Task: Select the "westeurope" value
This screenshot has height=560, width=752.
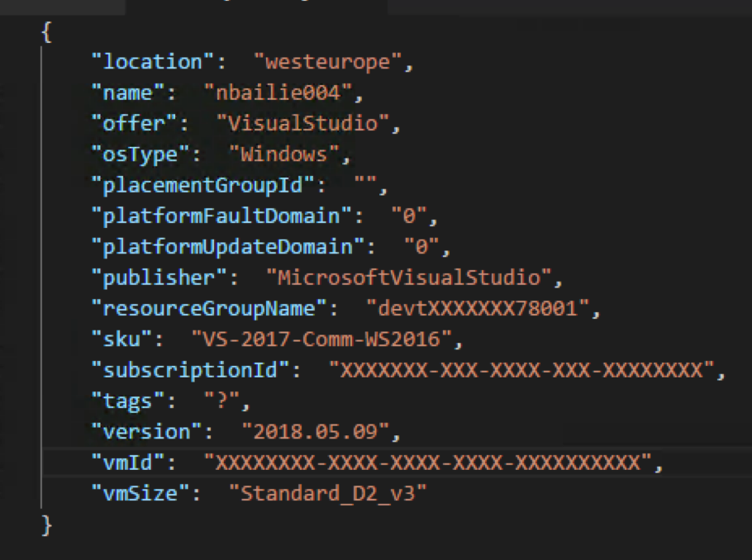Action: 327,62
